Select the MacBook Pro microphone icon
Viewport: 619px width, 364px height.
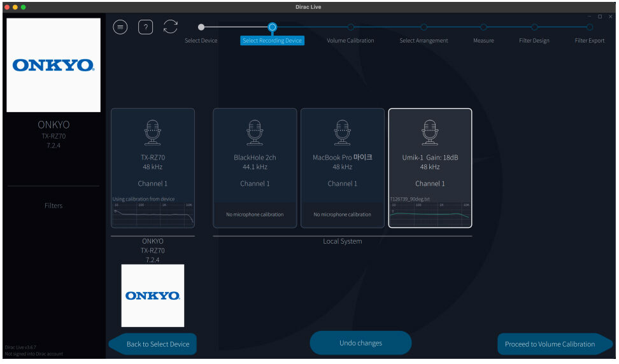click(342, 132)
